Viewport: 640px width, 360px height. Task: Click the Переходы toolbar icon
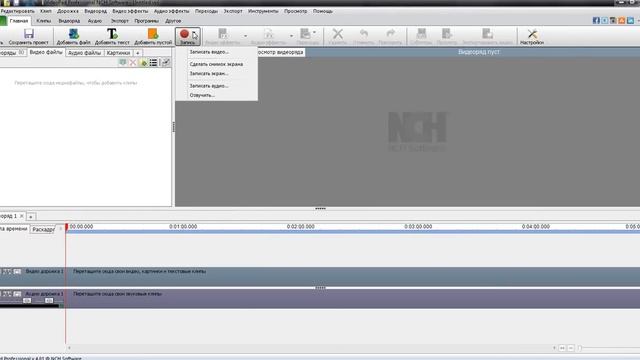(305, 33)
